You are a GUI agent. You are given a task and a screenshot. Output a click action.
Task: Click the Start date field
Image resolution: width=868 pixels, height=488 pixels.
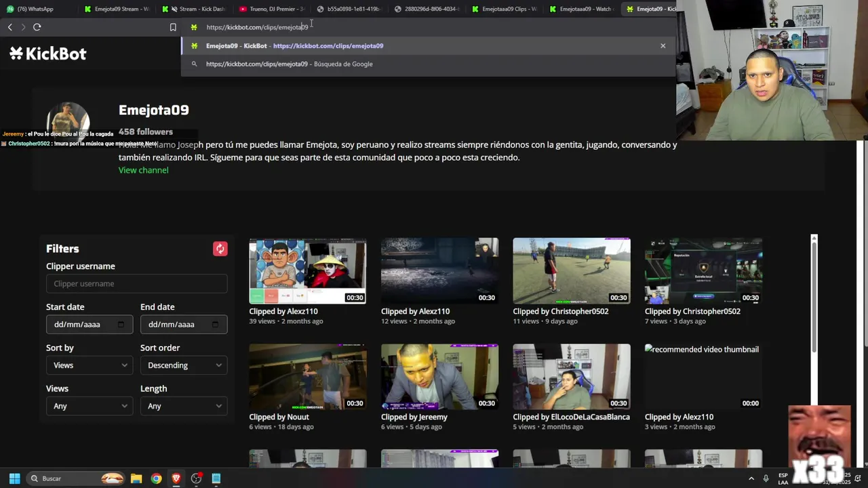(89, 325)
